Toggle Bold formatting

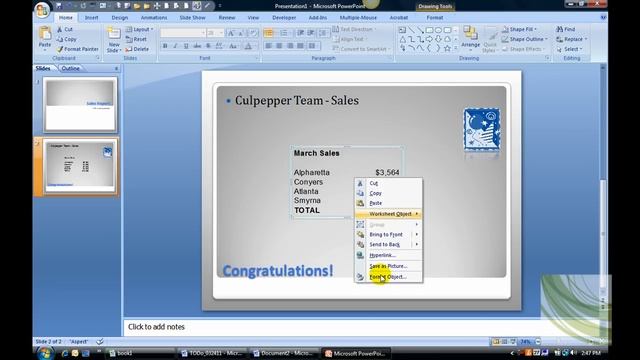pos(165,46)
